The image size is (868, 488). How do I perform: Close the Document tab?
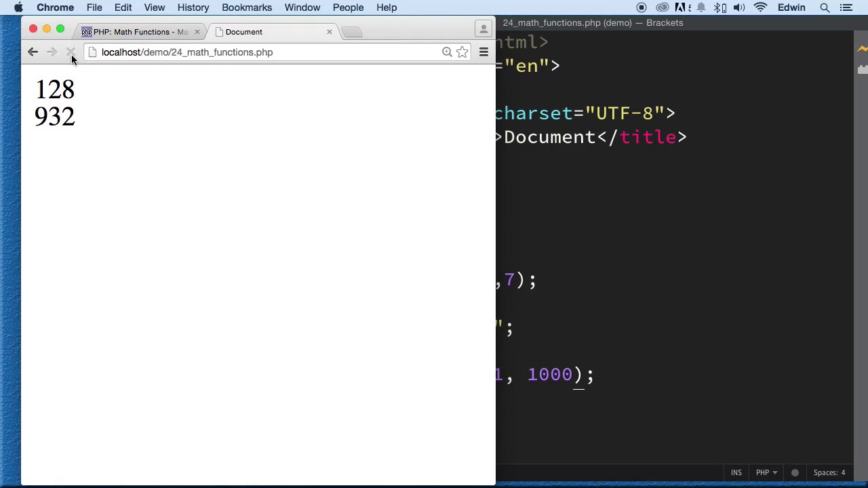pyautogui.click(x=330, y=32)
